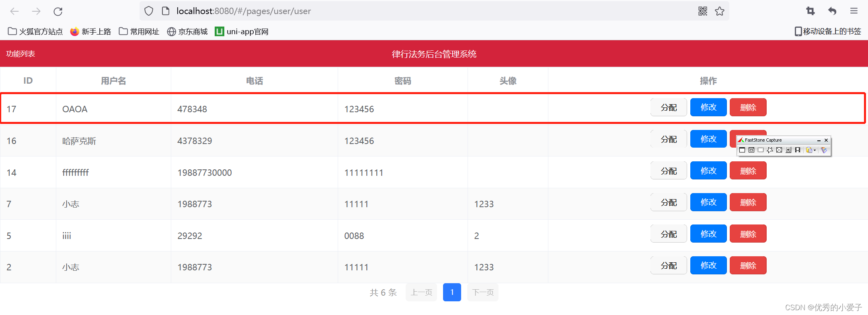Click the browser crop screenshot icon

[811, 11]
